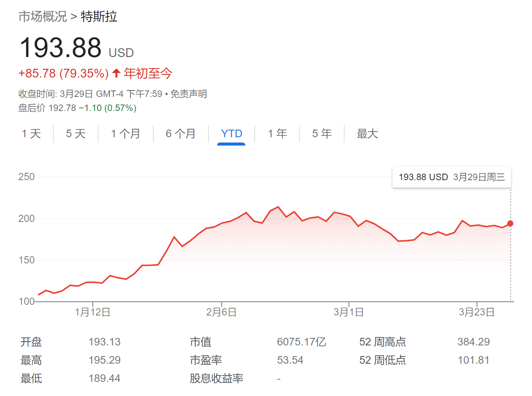Select the 1 天 time range tab

click(31, 134)
